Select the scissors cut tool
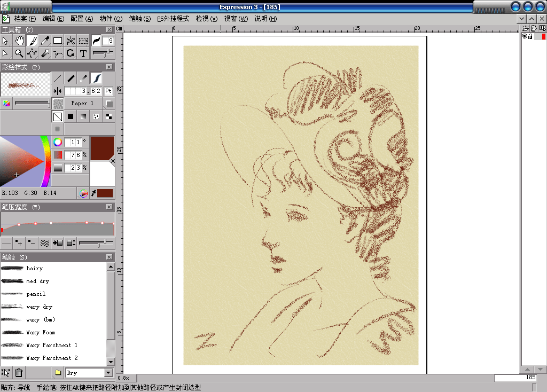This screenshot has height=392, width=547. [71, 41]
